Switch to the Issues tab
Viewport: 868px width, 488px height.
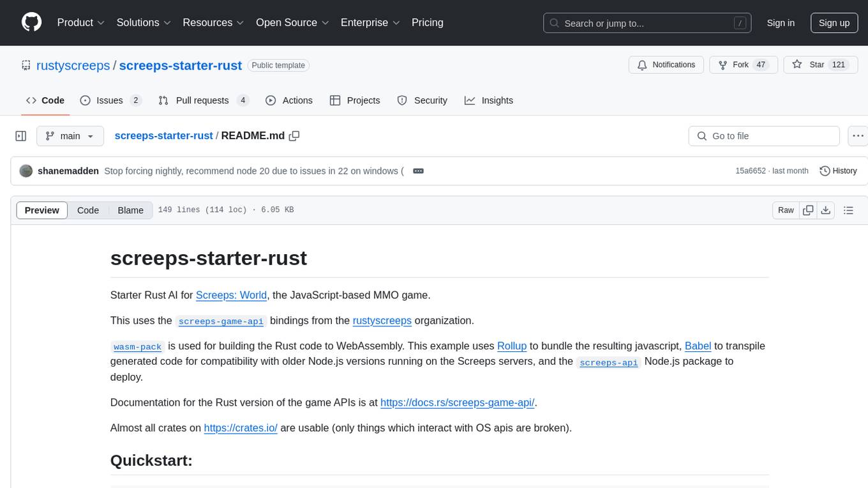click(110, 100)
